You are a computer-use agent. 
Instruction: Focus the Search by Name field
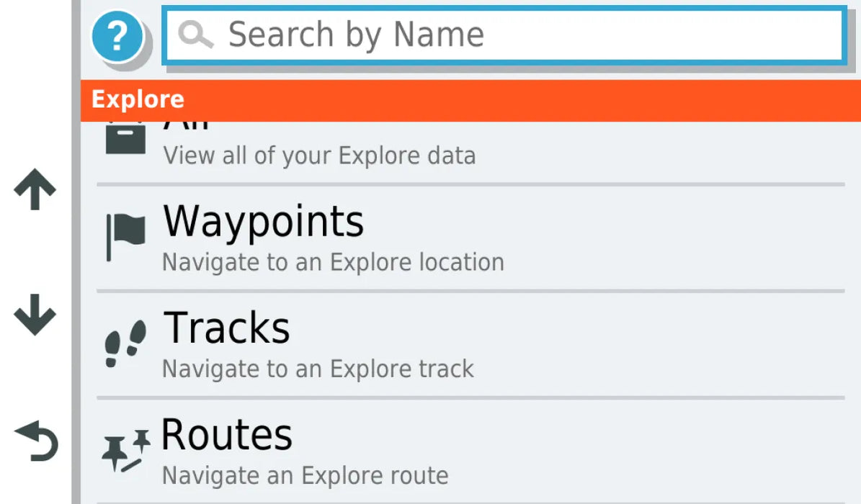[504, 35]
